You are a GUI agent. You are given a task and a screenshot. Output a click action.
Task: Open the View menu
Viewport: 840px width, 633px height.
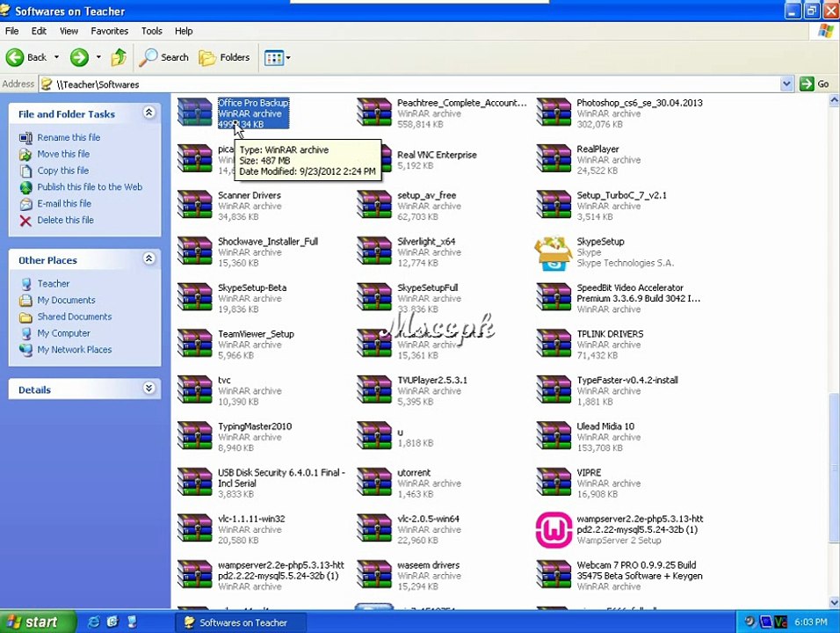point(69,31)
